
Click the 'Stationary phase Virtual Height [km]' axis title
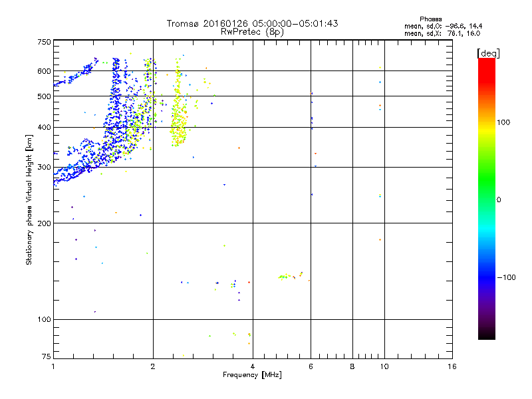(29, 200)
